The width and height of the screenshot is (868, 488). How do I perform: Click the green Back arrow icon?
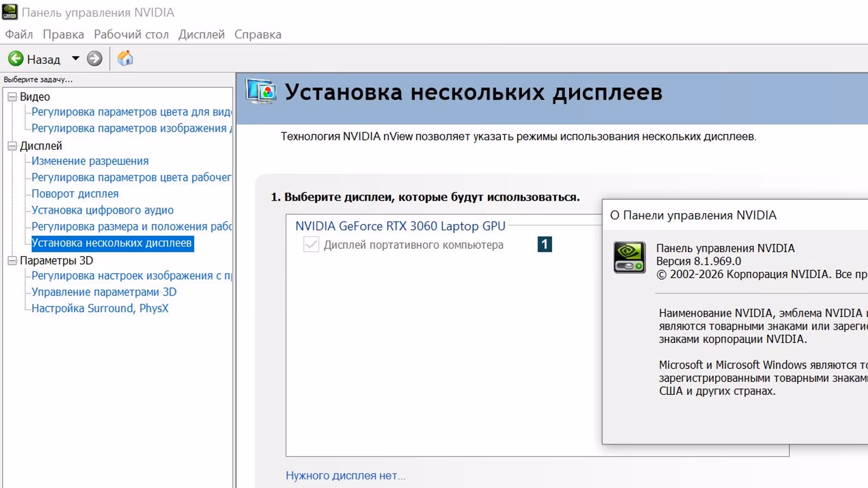[16, 59]
